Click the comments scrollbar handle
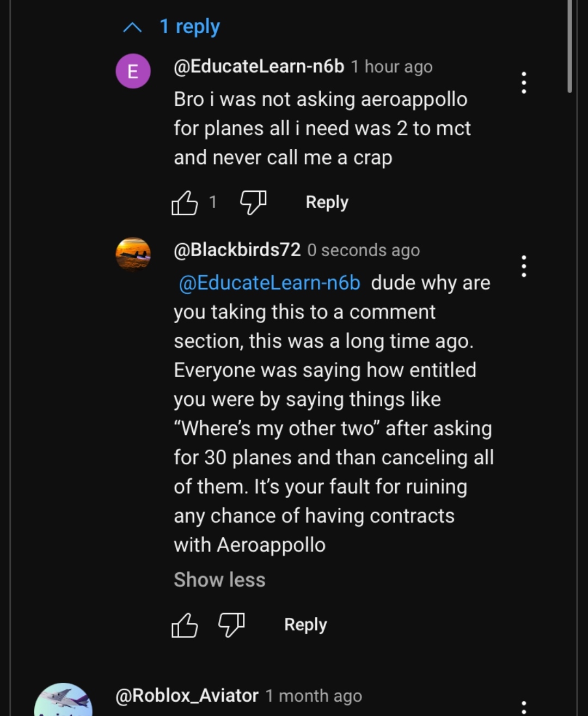 [x=569, y=46]
